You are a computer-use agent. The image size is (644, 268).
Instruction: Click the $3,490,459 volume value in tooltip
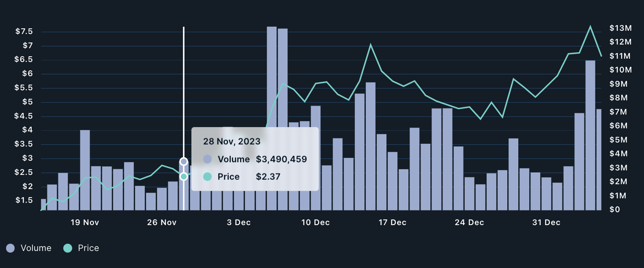pyautogui.click(x=281, y=159)
